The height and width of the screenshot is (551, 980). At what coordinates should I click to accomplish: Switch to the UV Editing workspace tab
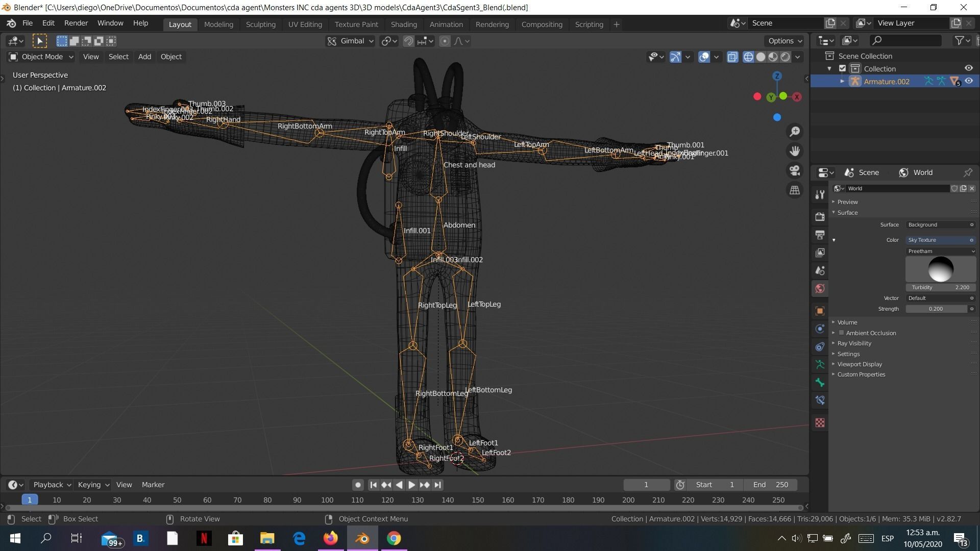(x=305, y=24)
